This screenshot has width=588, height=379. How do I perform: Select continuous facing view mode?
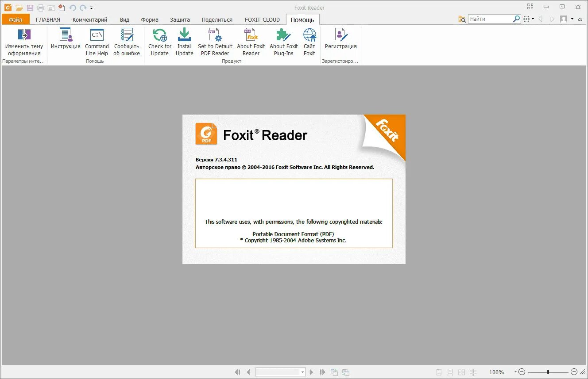[473, 372]
